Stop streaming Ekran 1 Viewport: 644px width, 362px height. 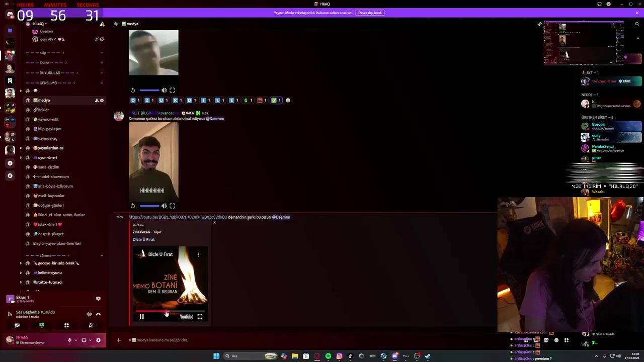(98, 299)
